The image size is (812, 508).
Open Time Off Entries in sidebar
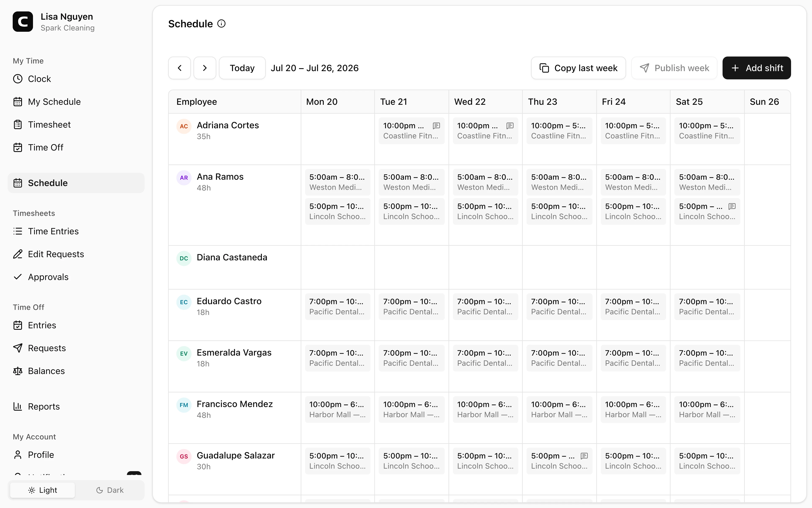click(x=76, y=326)
